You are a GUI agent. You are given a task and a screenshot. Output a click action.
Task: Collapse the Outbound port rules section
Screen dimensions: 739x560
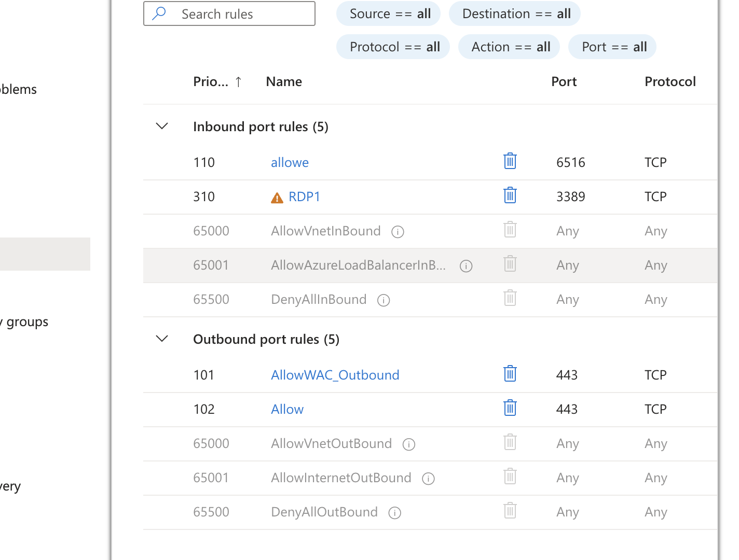[x=162, y=339]
